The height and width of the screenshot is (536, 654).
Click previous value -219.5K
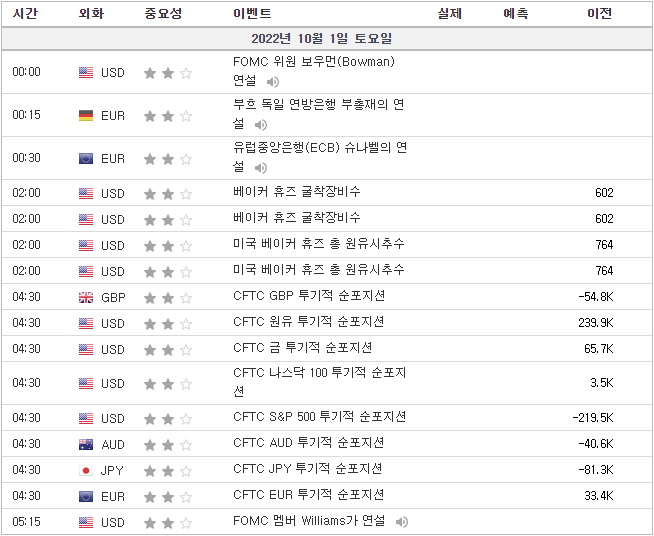(x=593, y=418)
